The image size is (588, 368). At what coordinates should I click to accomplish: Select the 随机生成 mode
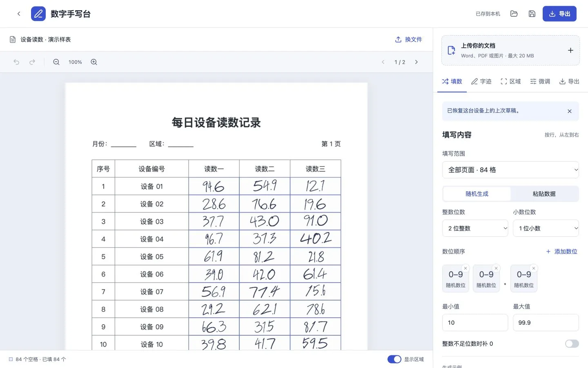[477, 194]
